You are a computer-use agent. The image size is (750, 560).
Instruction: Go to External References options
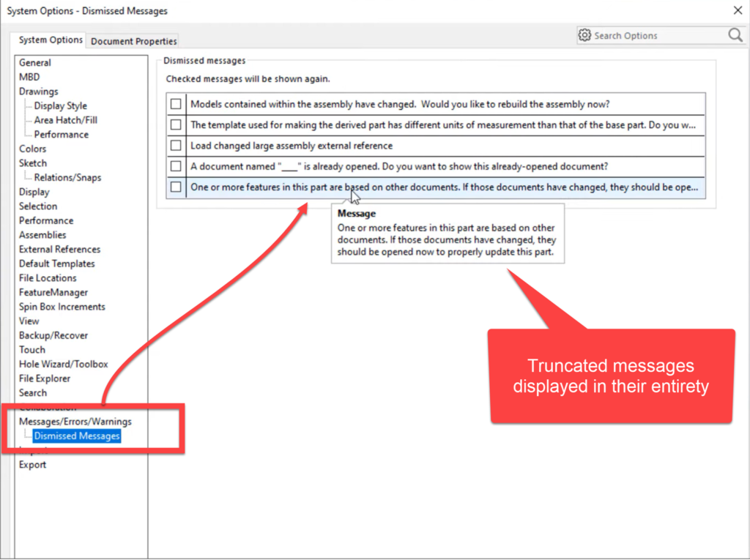pyautogui.click(x=60, y=249)
